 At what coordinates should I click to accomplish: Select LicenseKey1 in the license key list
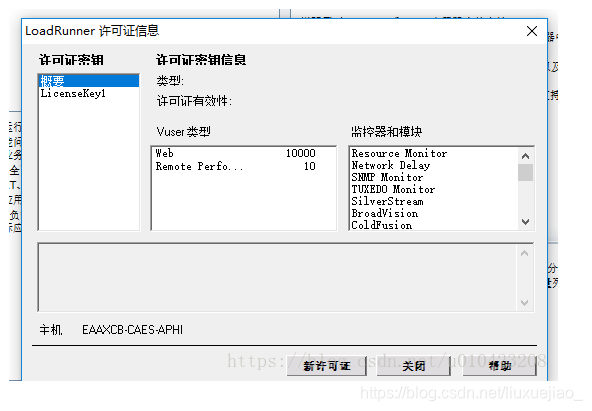tap(73, 93)
